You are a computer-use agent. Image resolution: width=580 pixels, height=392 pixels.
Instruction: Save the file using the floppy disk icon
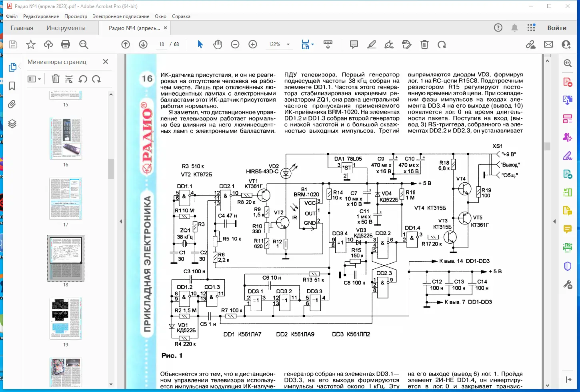13,44
